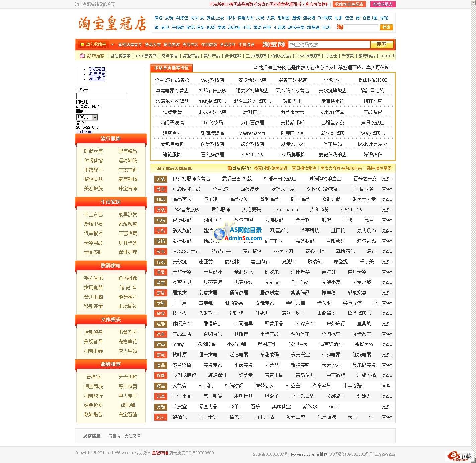Click the orange 淘 icon beside top search box
Screen dimensions: 476x463
340,27
